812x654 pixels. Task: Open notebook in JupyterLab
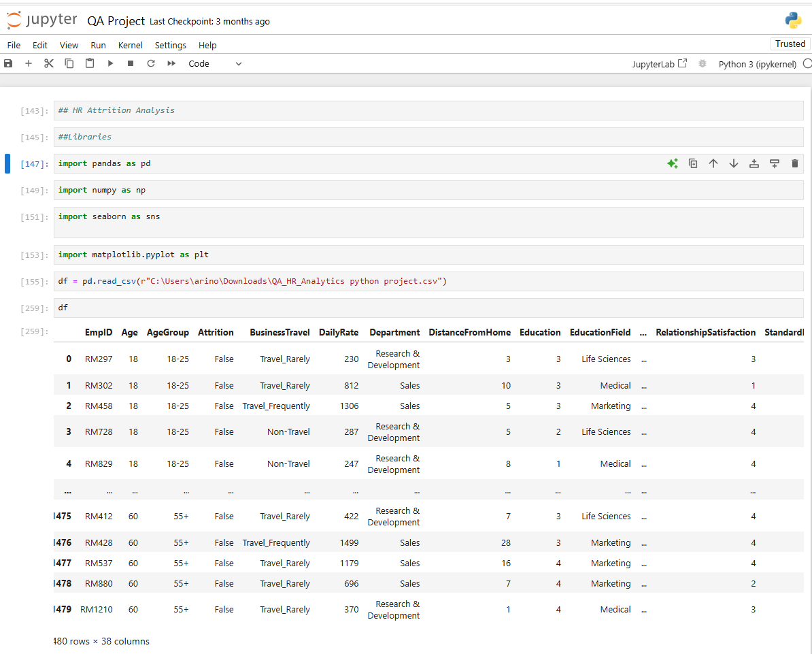point(659,64)
